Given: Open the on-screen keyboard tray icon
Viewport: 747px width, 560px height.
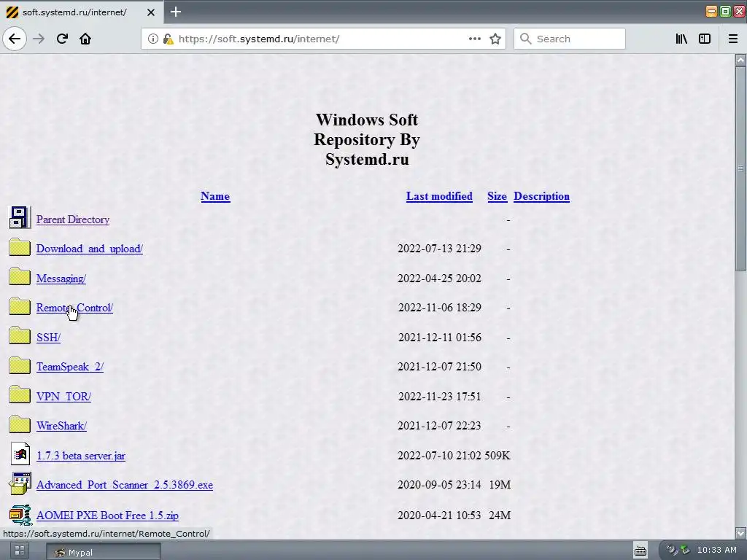Looking at the screenshot, I should click(x=640, y=551).
